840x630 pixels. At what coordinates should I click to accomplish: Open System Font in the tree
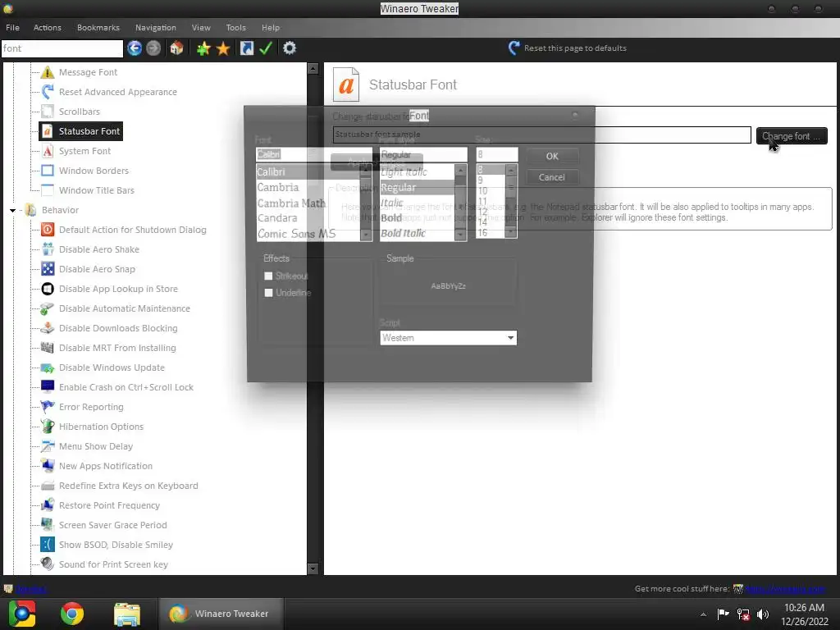(84, 151)
